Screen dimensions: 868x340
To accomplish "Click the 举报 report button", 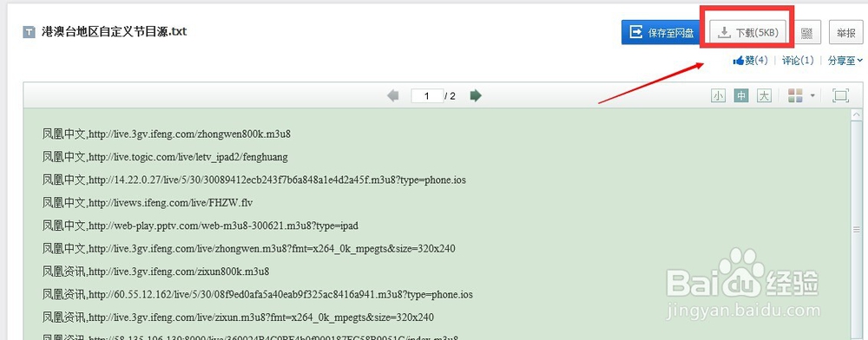I will pos(845,33).
